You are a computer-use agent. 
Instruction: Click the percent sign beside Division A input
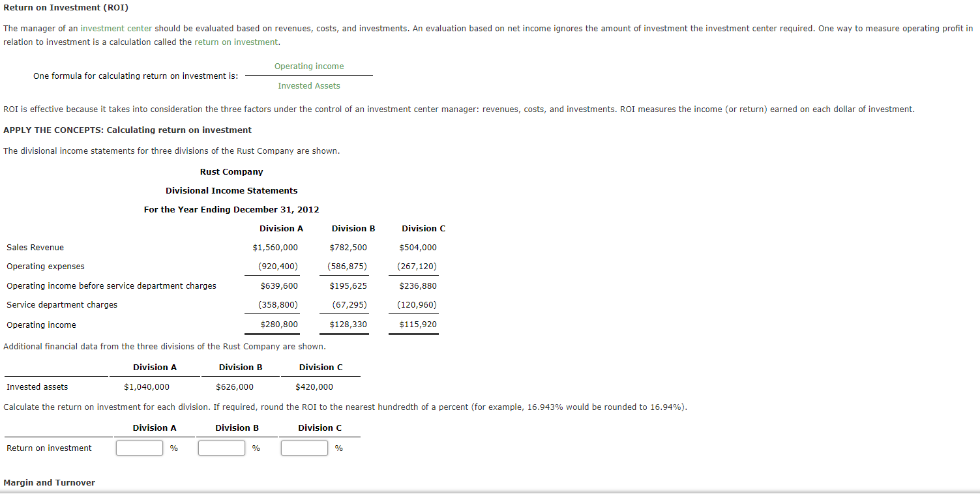172,448
